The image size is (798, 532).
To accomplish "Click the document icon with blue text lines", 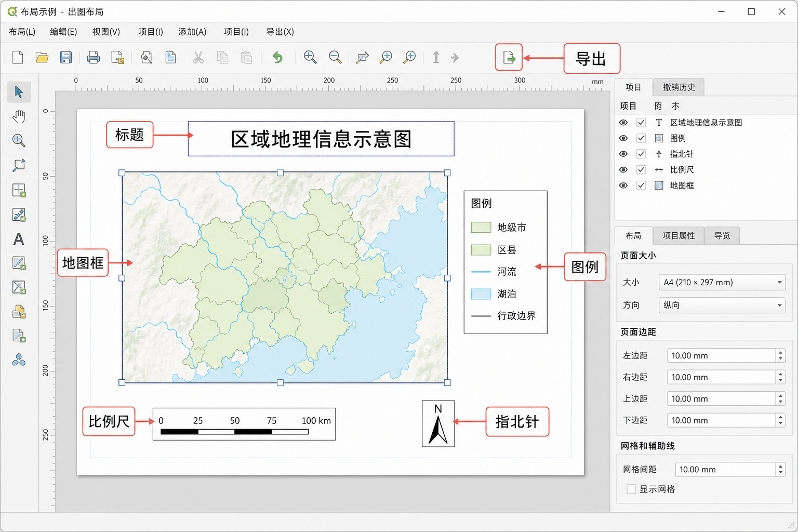I will [x=170, y=57].
